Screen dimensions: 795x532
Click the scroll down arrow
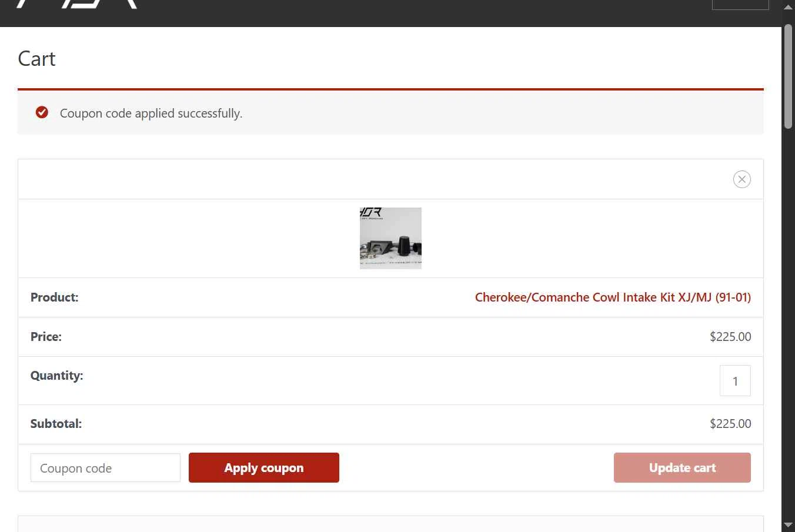(788, 525)
